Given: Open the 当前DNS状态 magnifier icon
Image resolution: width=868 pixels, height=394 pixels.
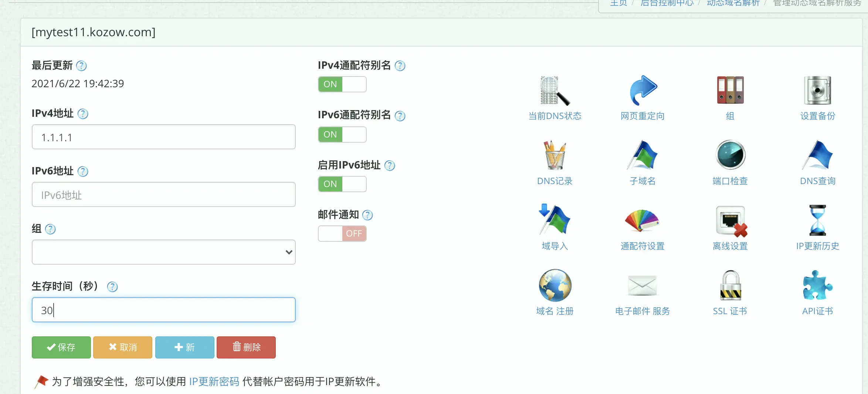Looking at the screenshot, I should 555,91.
